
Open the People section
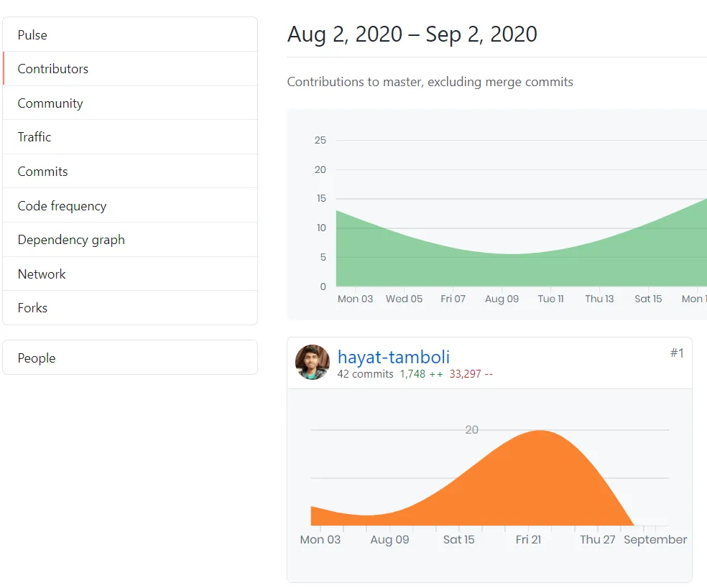coord(37,358)
